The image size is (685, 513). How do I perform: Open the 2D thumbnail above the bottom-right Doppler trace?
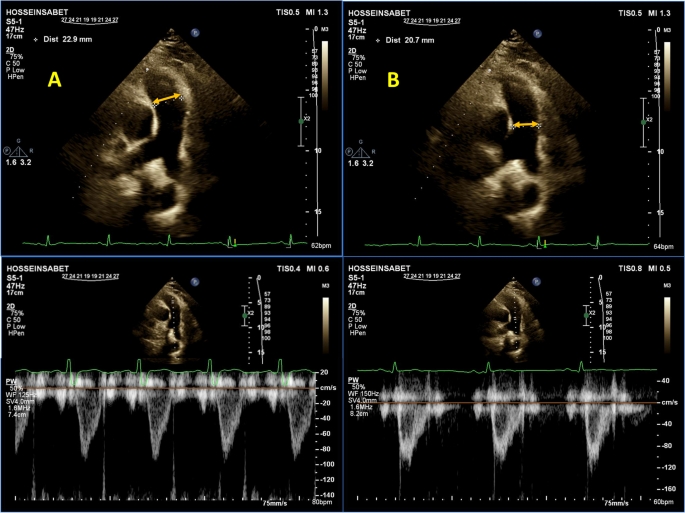tap(513, 320)
